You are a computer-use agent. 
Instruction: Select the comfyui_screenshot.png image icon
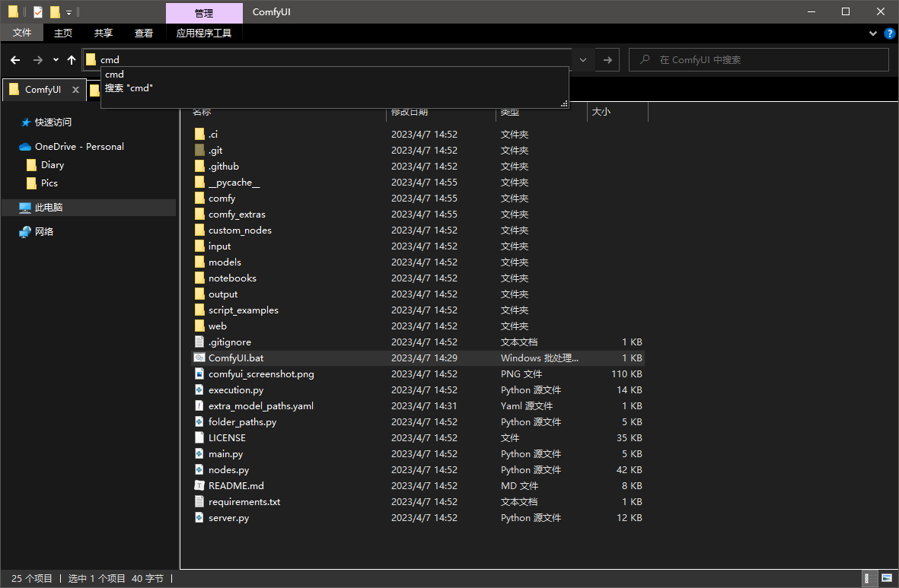tap(199, 373)
